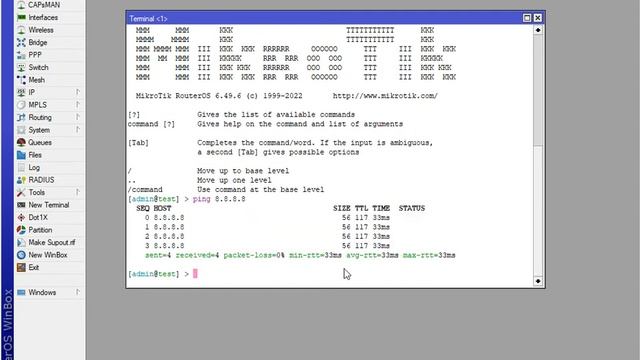Select the RADIUS menu entry
The width and height of the screenshot is (640, 360).
tap(49, 180)
